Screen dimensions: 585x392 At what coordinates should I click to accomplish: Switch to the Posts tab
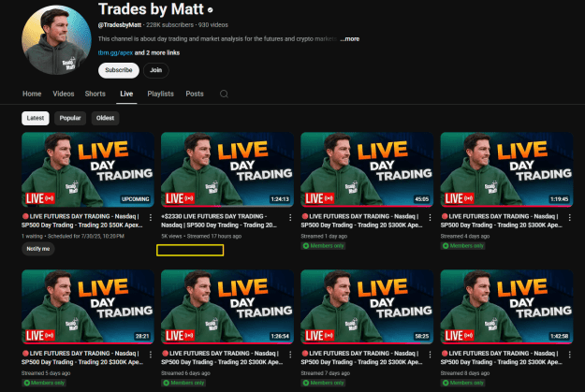(x=195, y=94)
